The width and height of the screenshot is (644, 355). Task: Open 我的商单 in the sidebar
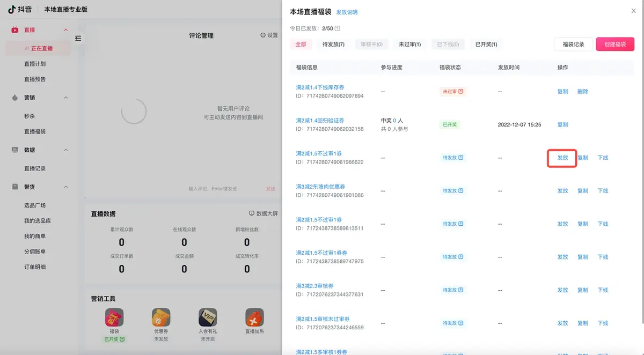pyautogui.click(x=35, y=236)
